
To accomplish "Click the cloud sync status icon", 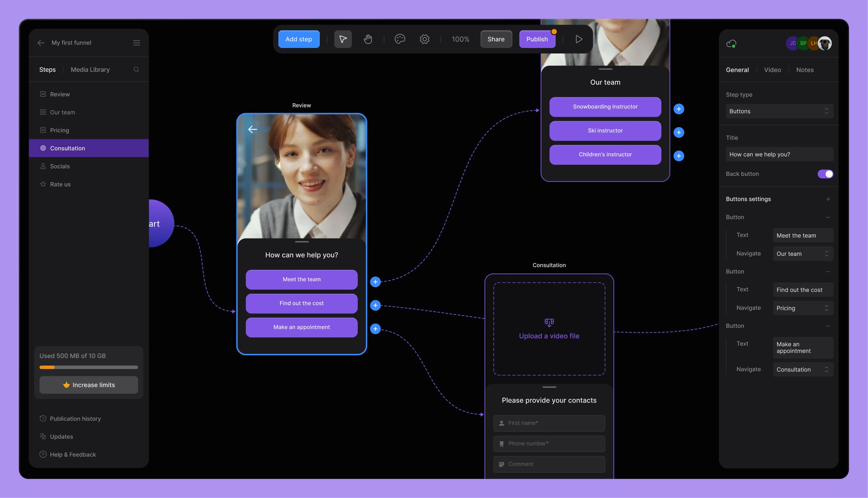I will pos(731,44).
